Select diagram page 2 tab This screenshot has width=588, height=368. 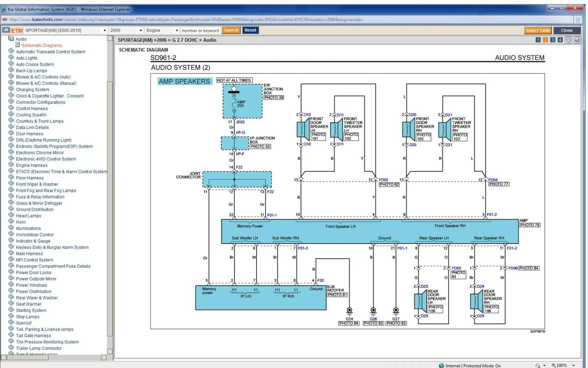545,40
